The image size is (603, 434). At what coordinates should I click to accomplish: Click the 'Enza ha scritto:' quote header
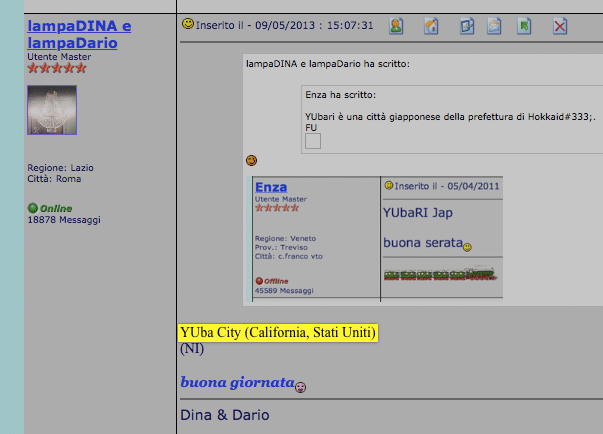tap(341, 95)
